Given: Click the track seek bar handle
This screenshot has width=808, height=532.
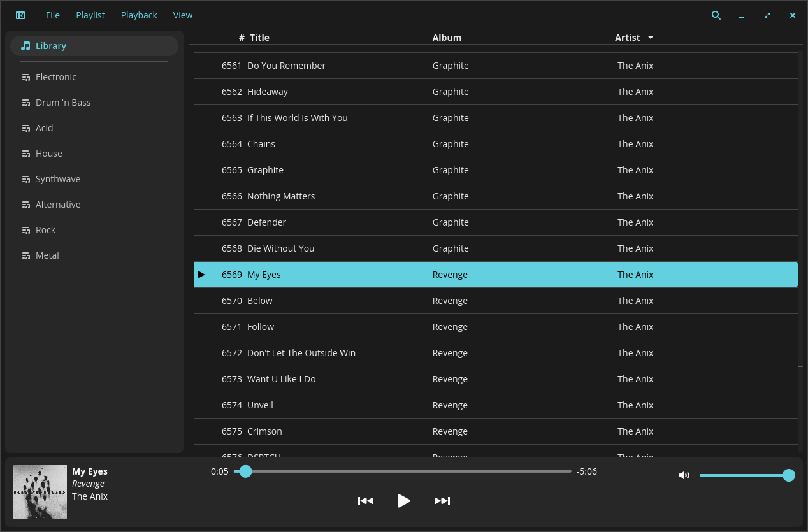Looking at the screenshot, I should click(x=245, y=471).
